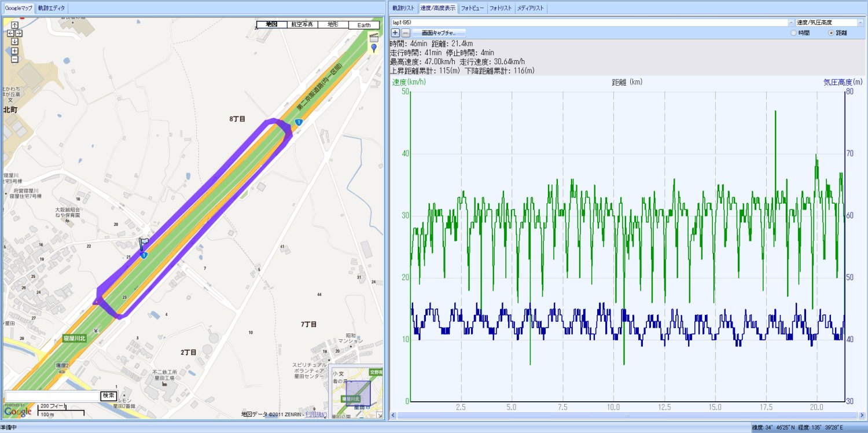Click the Google logo on map
Screen dimensions: 868x433
click(x=17, y=411)
